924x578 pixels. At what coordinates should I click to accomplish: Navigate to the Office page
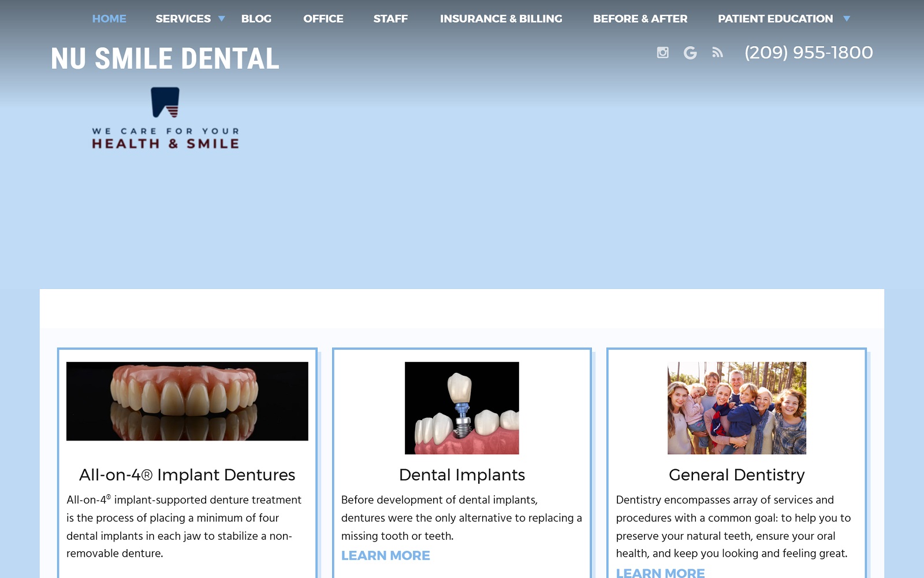(323, 19)
